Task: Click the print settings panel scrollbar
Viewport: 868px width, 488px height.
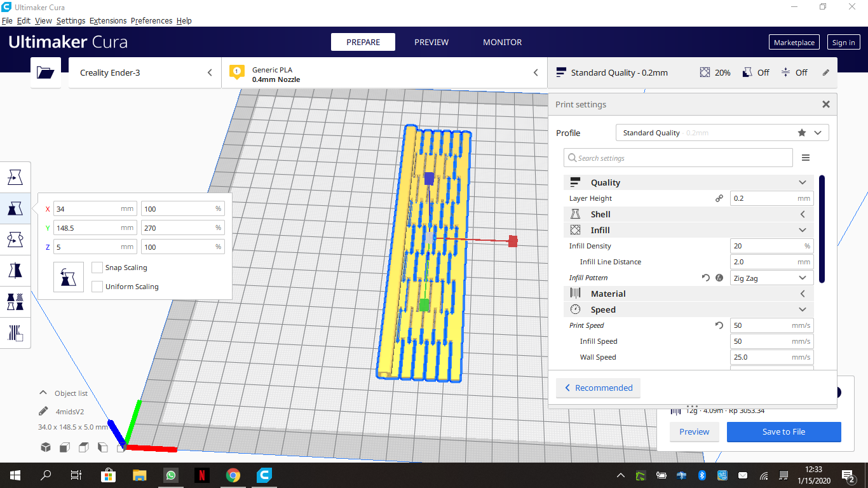Action: (x=822, y=229)
